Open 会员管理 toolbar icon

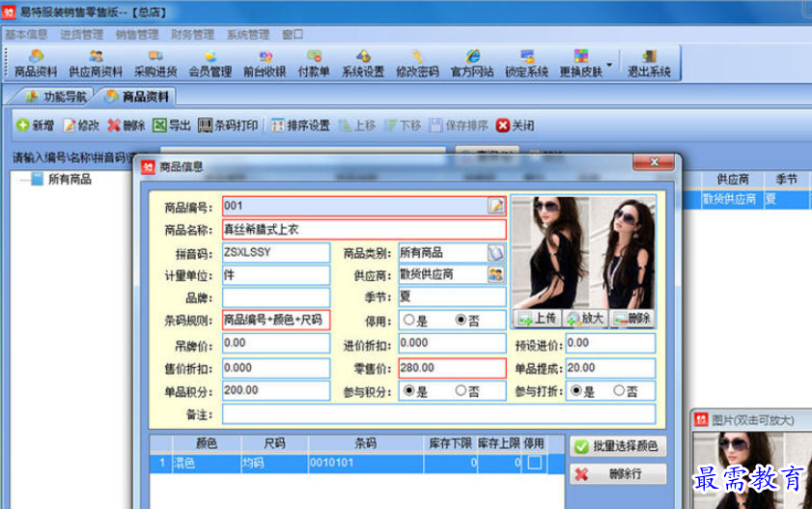point(210,64)
